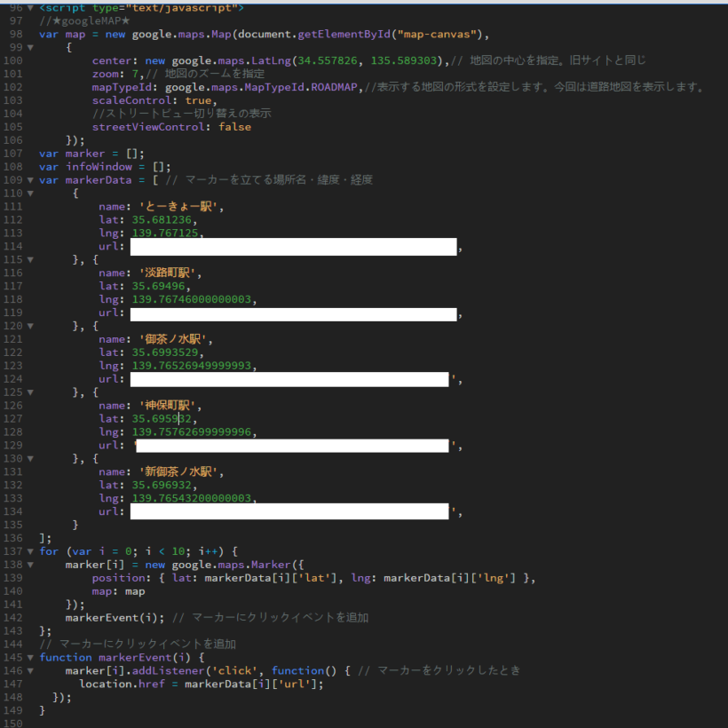Screen dimensions: 728x728
Task: Fold the for loop at line 137
Action: click(30, 551)
